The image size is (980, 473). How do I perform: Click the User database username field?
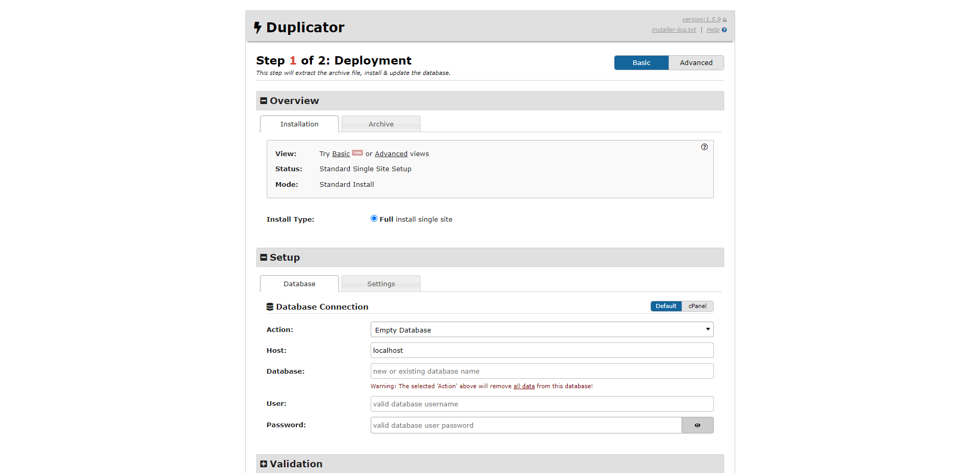(542, 404)
